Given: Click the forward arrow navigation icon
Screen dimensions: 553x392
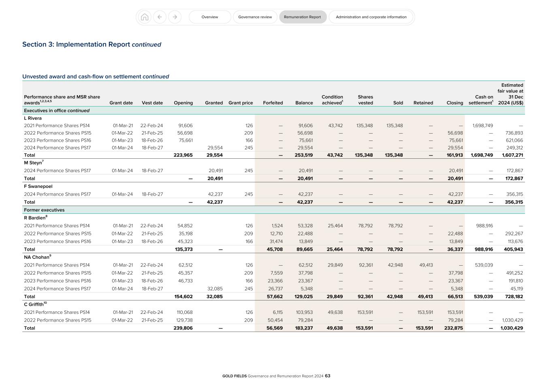Looking at the screenshot, I should click(175, 17).
